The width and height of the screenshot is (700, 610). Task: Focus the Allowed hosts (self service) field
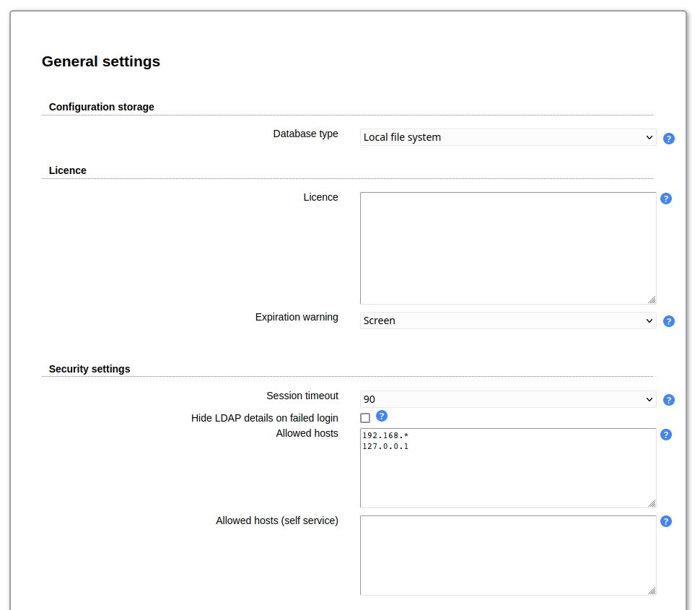point(507,554)
